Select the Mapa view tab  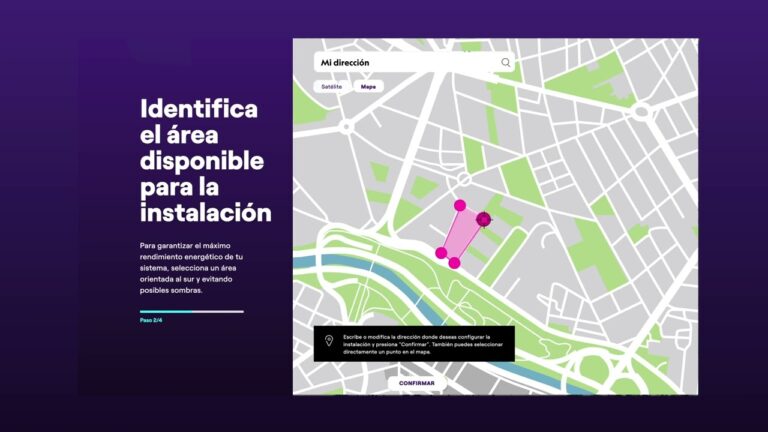pyautogui.click(x=368, y=87)
